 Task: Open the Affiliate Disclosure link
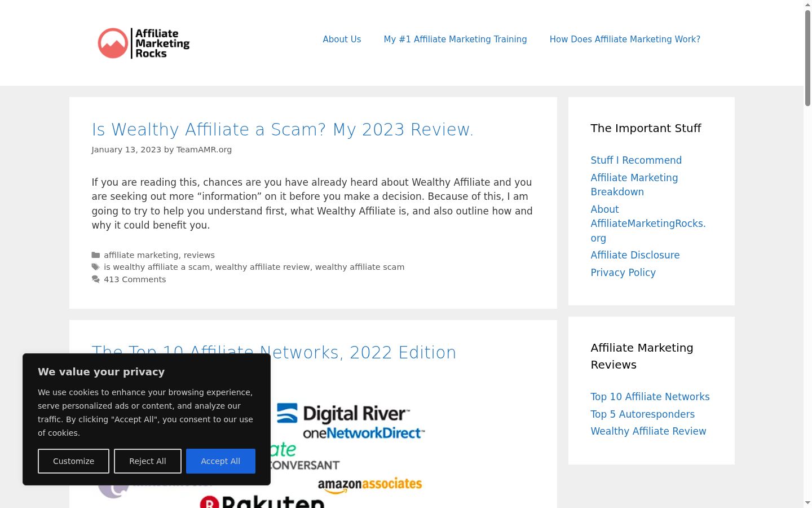coord(635,255)
